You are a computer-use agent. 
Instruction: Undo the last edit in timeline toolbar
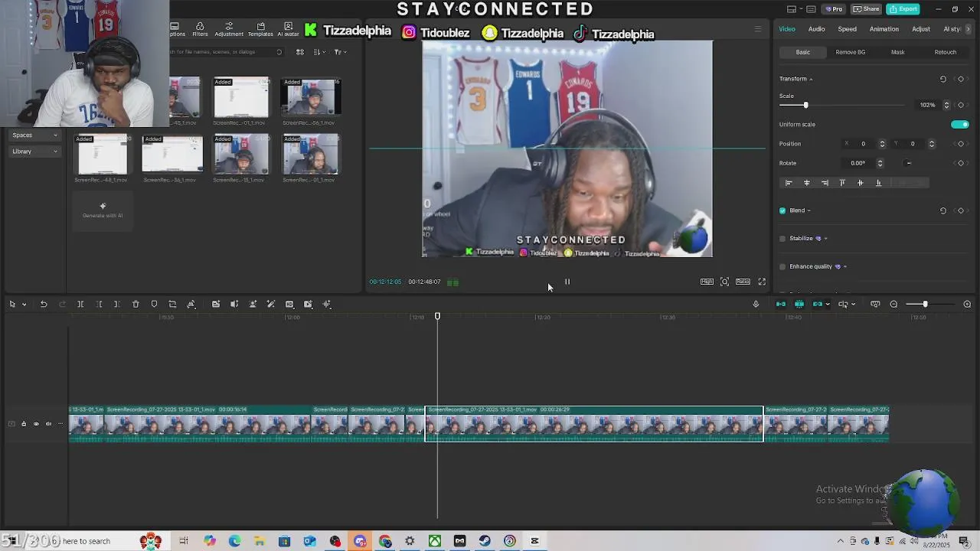pyautogui.click(x=44, y=305)
